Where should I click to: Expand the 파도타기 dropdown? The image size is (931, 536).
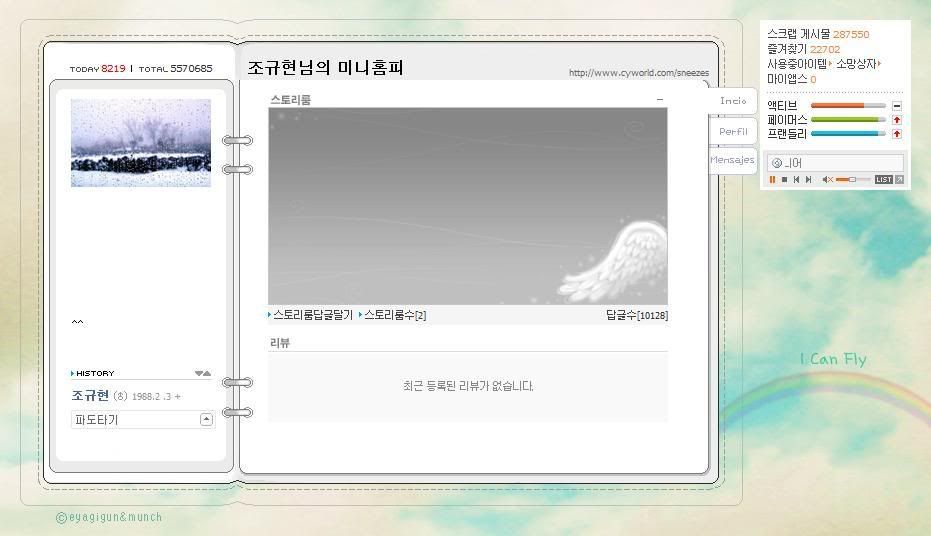click(x=206, y=420)
